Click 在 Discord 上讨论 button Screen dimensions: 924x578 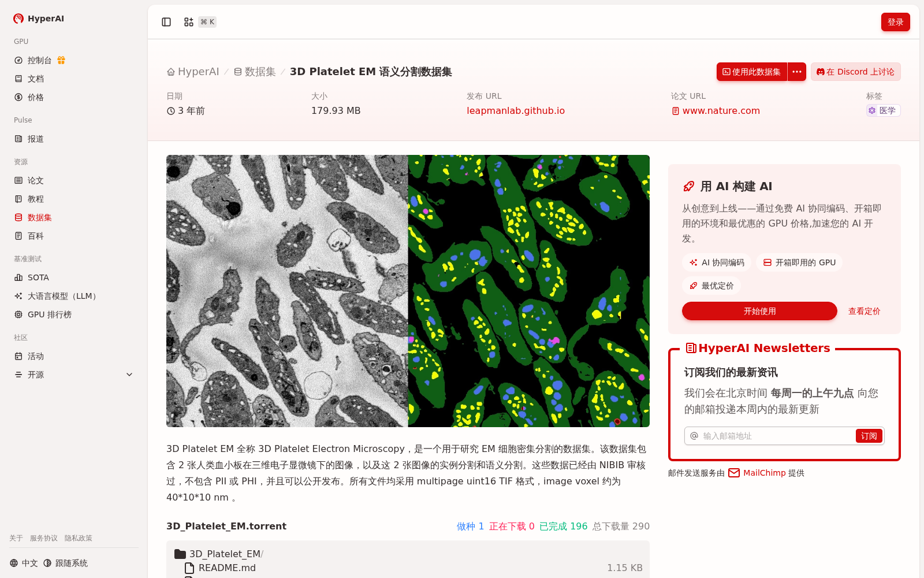tap(856, 72)
